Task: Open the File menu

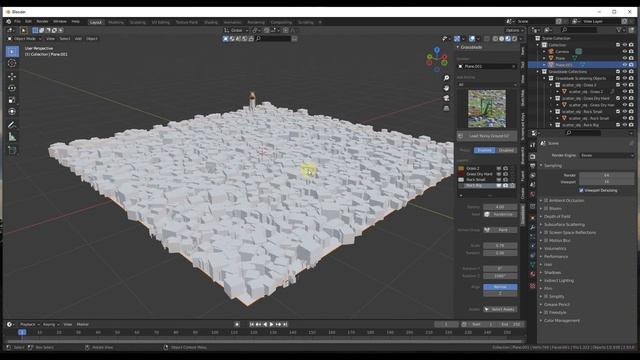Action: coord(17,22)
